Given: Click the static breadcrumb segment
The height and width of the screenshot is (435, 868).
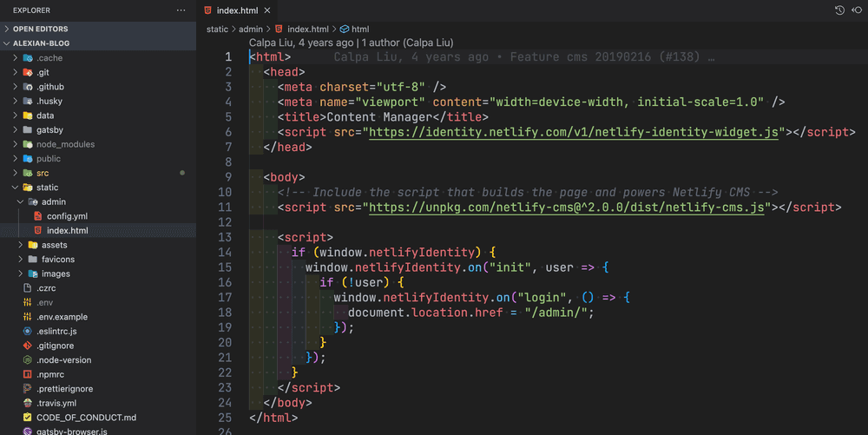Looking at the screenshot, I should [217, 29].
